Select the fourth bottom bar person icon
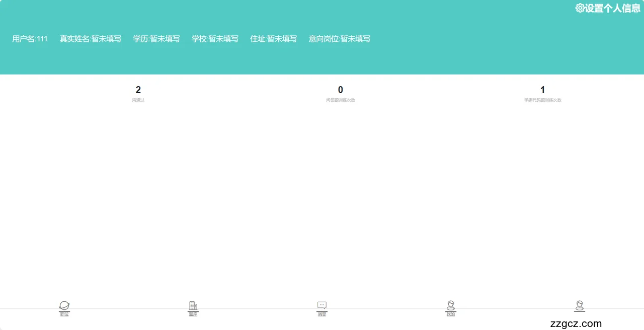The width and height of the screenshot is (644, 330). click(x=451, y=305)
